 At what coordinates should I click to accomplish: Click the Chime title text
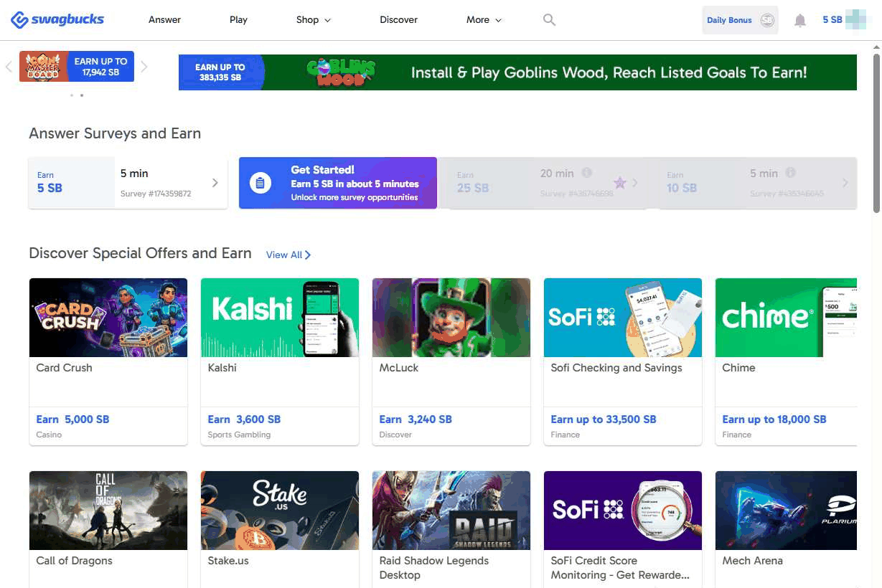click(738, 368)
